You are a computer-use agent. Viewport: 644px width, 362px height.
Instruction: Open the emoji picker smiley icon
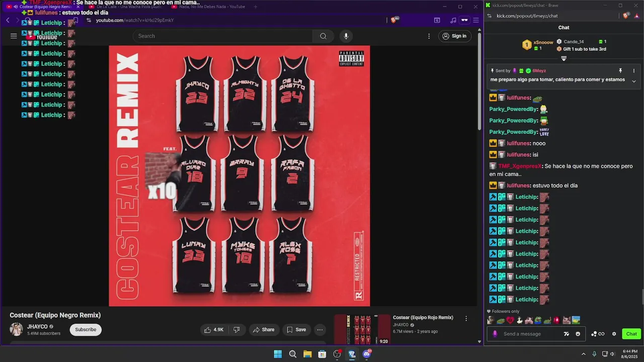(x=578, y=334)
